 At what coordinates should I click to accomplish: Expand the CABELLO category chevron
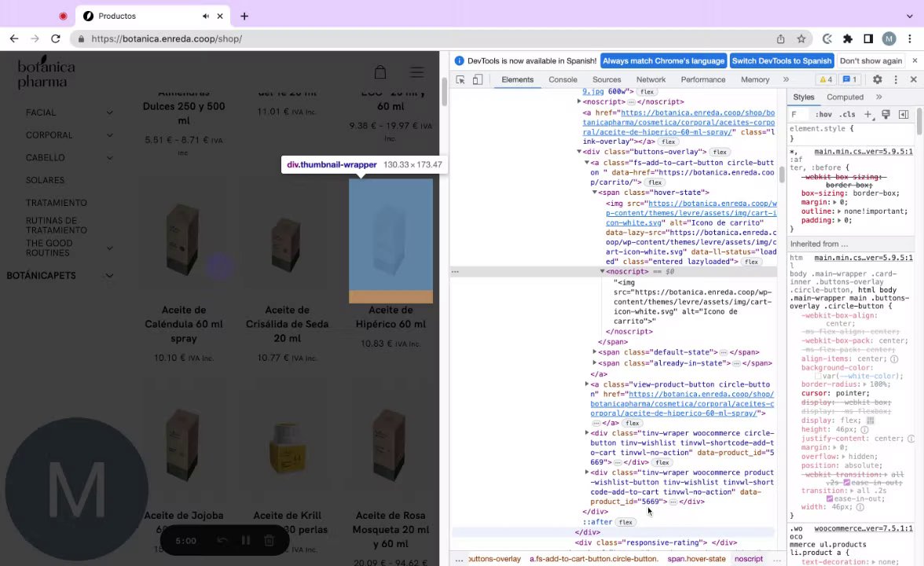pos(110,157)
